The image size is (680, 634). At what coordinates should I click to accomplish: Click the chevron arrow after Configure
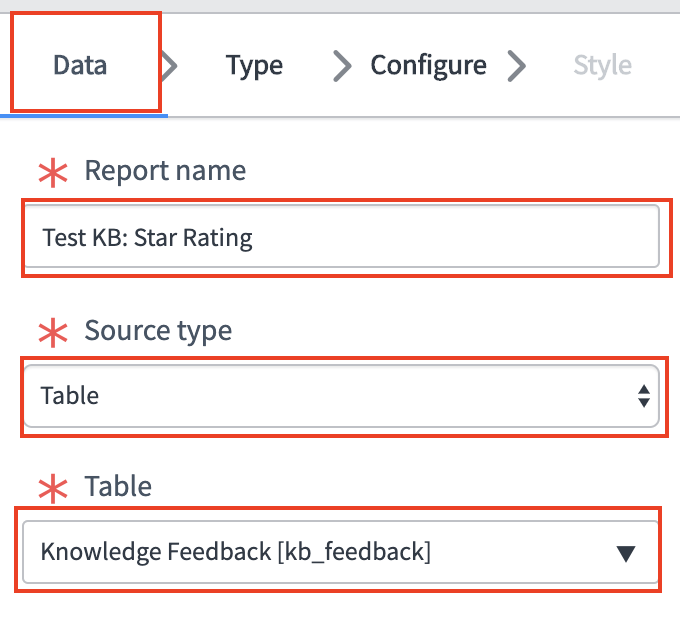tap(516, 66)
